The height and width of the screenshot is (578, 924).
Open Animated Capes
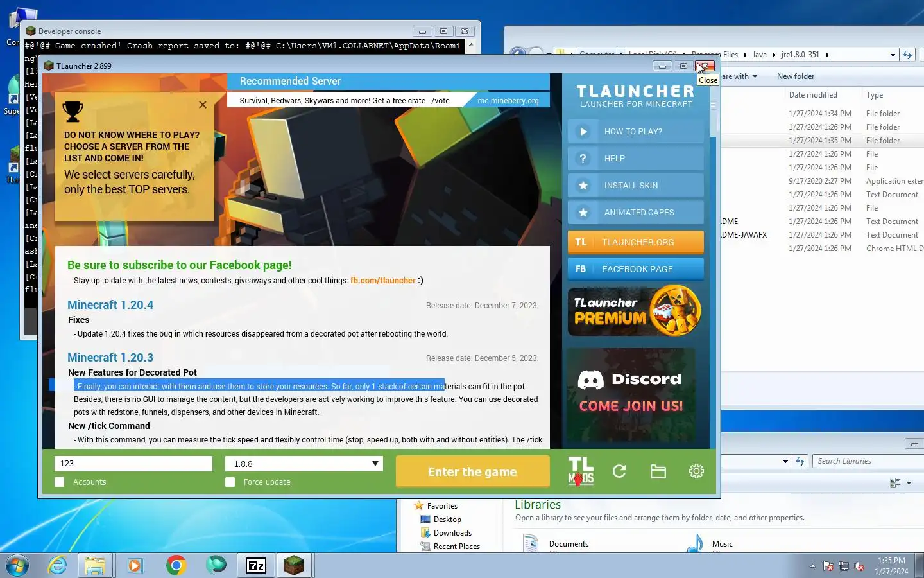pos(635,213)
